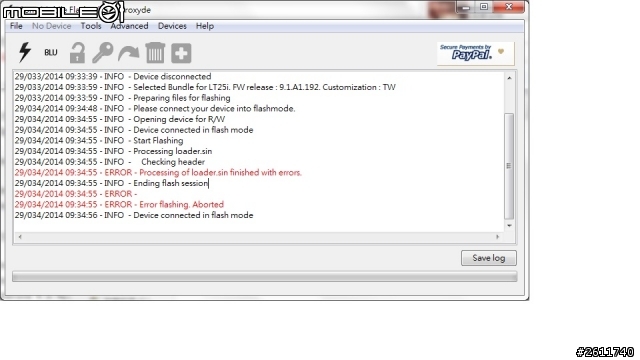This screenshot has height=360, width=640.
Task: Click the flashing progress bar
Action: pyautogui.click(x=264, y=276)
